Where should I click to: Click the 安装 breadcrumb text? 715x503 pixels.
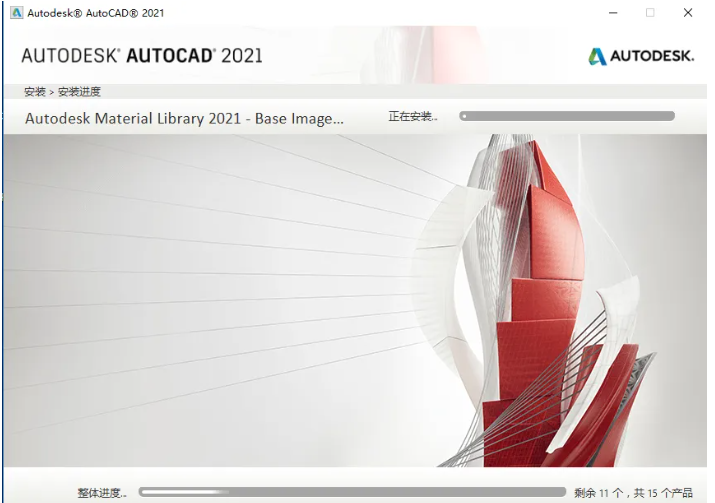click(35, 92)
